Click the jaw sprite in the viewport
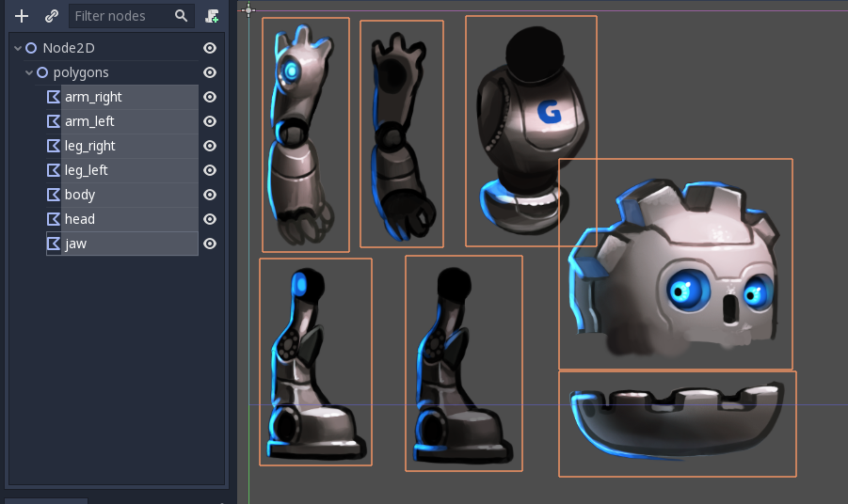 click(676, 421)
